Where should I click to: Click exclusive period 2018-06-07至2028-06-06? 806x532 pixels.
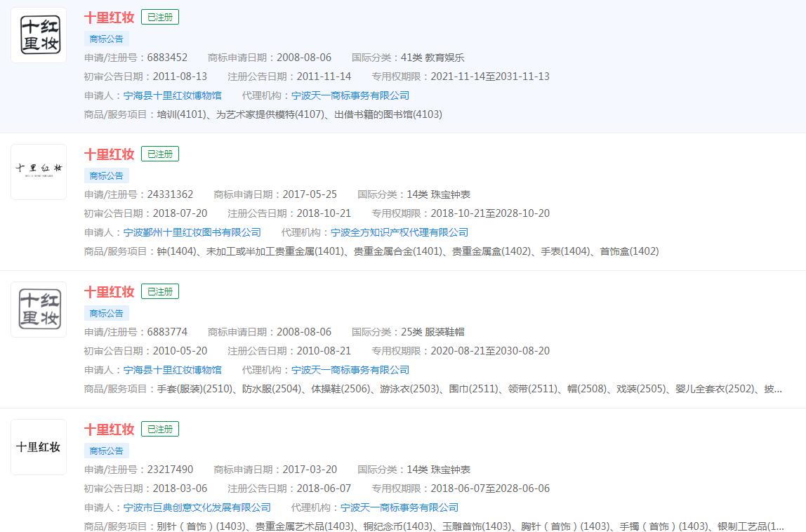click(490, 488)
